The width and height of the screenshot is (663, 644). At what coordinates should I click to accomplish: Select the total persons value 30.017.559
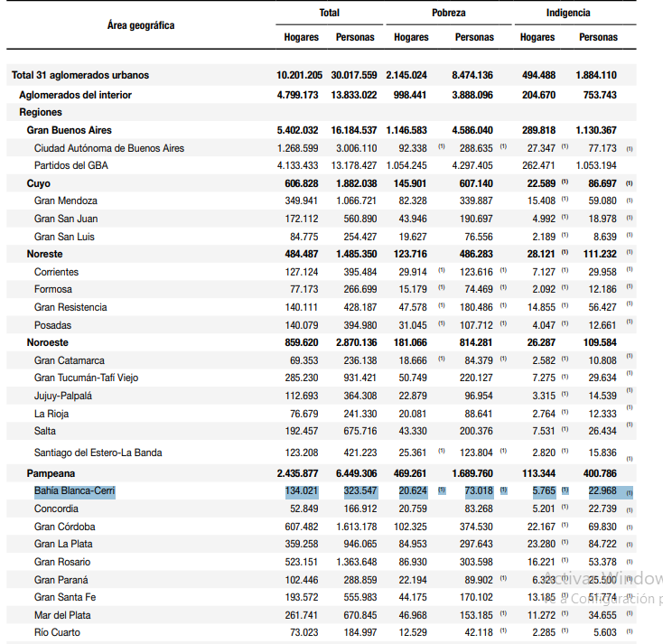click(355, 75)
